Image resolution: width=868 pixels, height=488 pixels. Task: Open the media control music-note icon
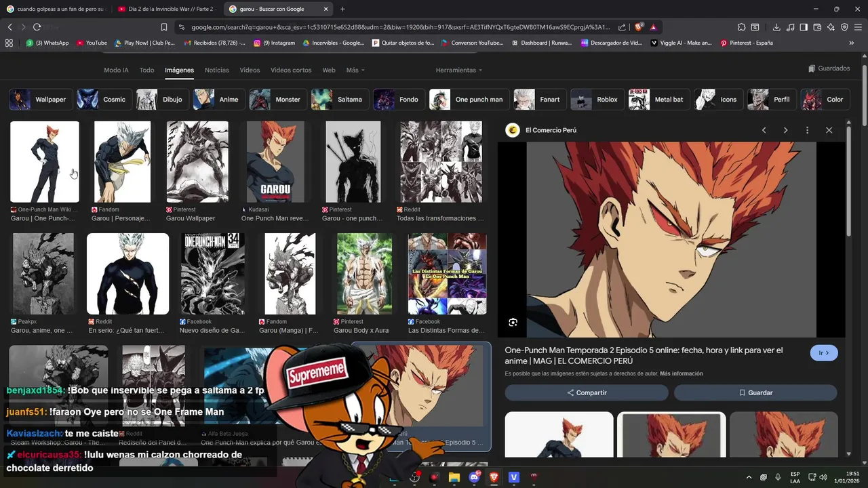(791, 27)
